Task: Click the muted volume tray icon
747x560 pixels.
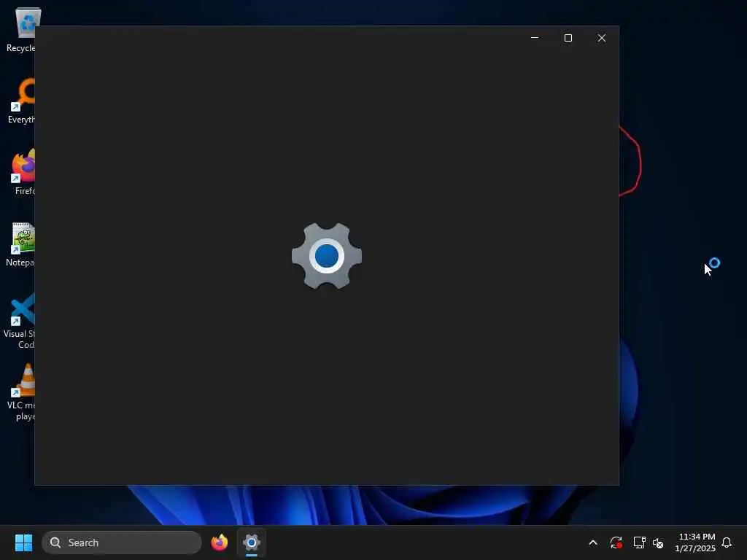Action: 658,542
